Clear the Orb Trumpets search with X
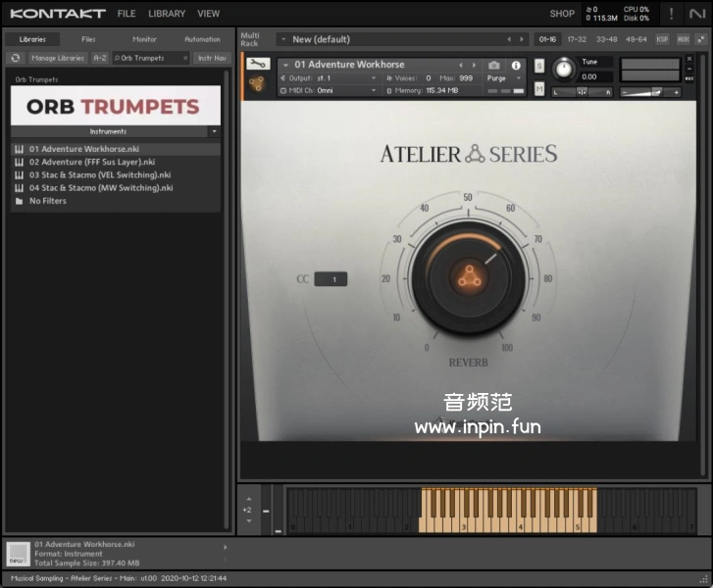 click(x=185, y=58)
